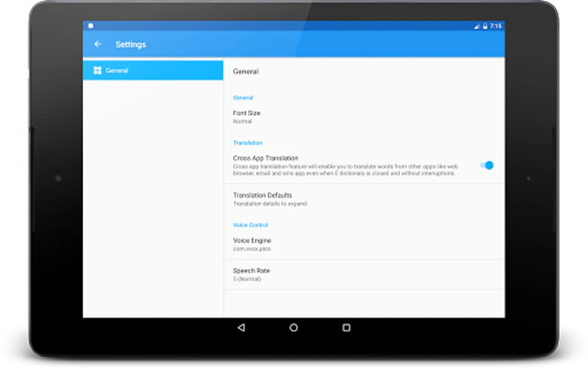Tap the Voice Control section header
Image resolution: width=588 pixels, height=368 pixels.
pyautogui.click(x=250, y=225)
